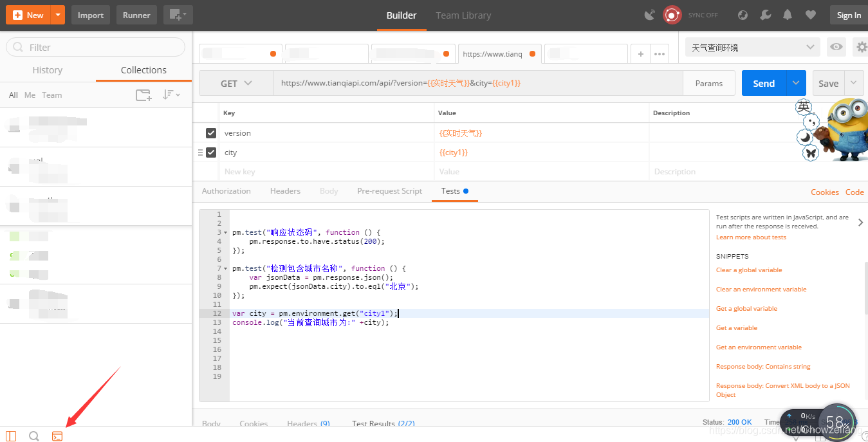Image resolution: width=868 pixels, height=442 pixels.
Task: Open the Tests tab
Action: pos(454,191)
